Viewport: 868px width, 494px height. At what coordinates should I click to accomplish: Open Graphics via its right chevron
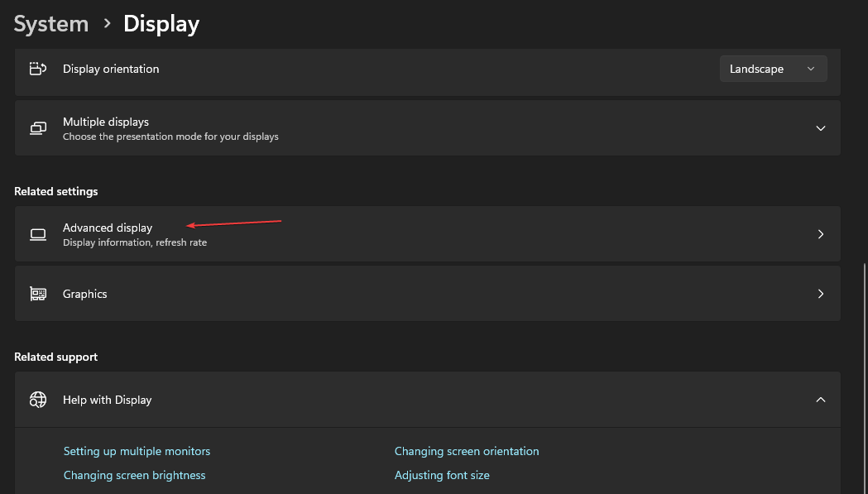(x=820, y=294)
